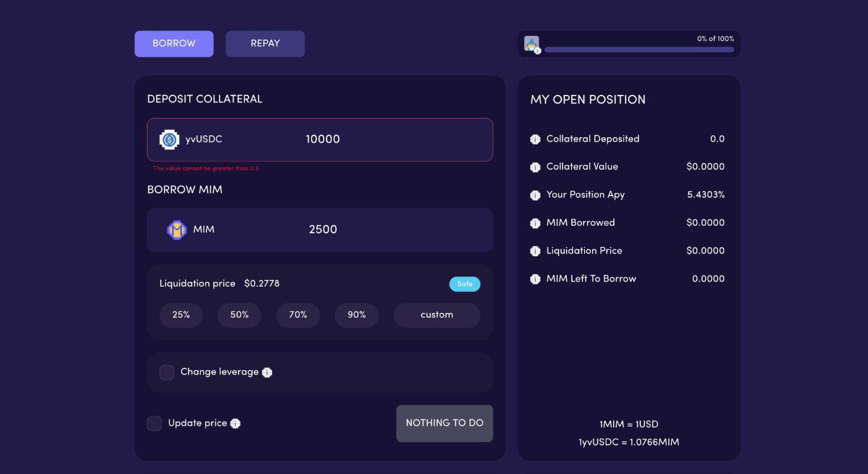
Task: Click the info icon beside Collateral Value
Action: click(536, 168)
